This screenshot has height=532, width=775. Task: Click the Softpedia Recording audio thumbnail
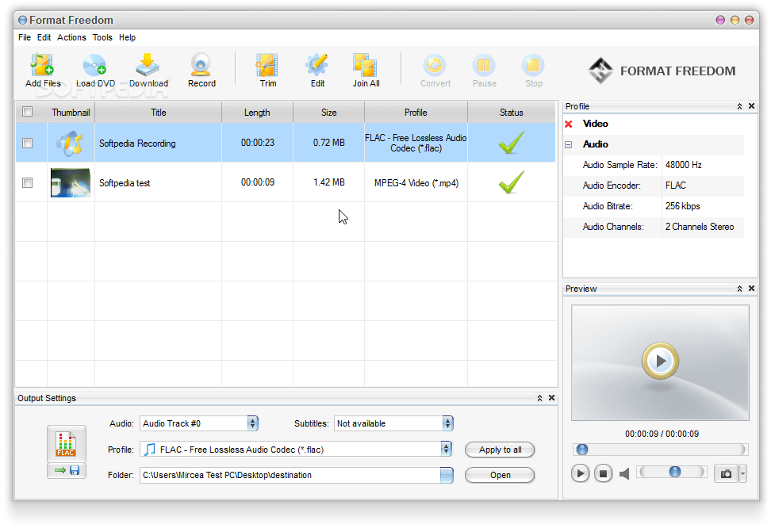pos(70,144)
